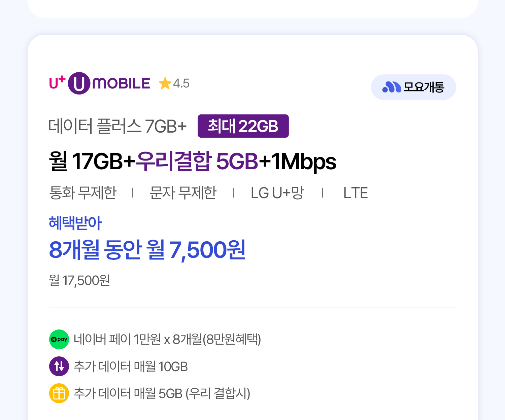505x420 pixels.
Task: Click the 문자 무제한 feature text
Action: click(x=183, y=193)
